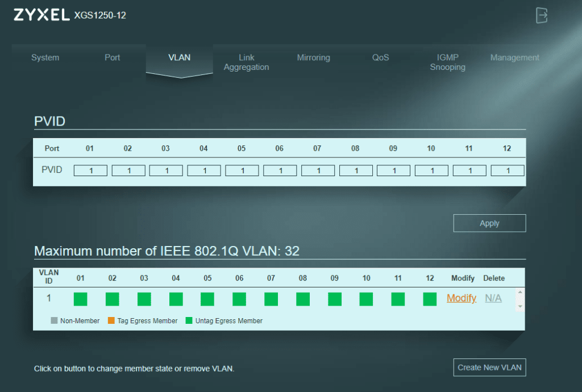Open the QoS tab
This screenshot has width=582, height=392.
(381, 57)
